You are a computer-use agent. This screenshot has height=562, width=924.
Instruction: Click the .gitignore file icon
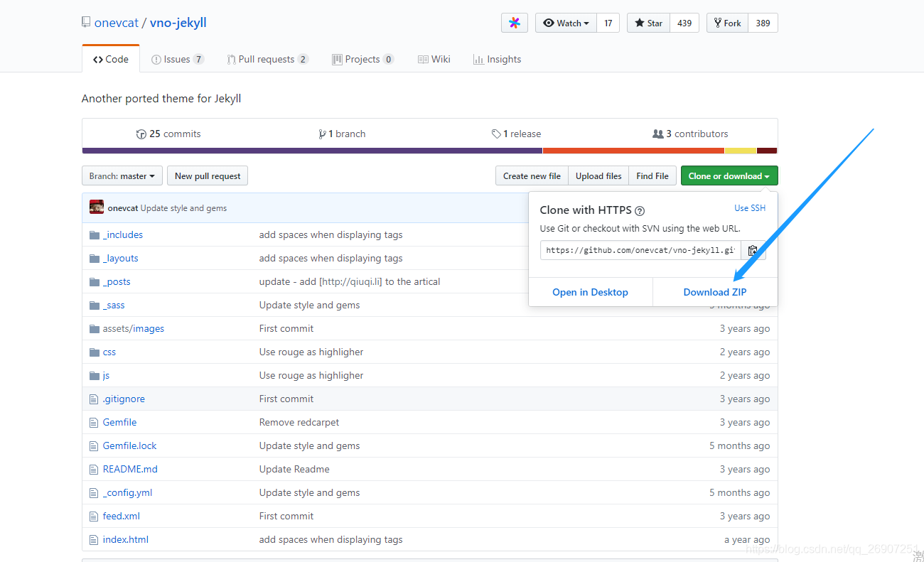pos(94,399)
